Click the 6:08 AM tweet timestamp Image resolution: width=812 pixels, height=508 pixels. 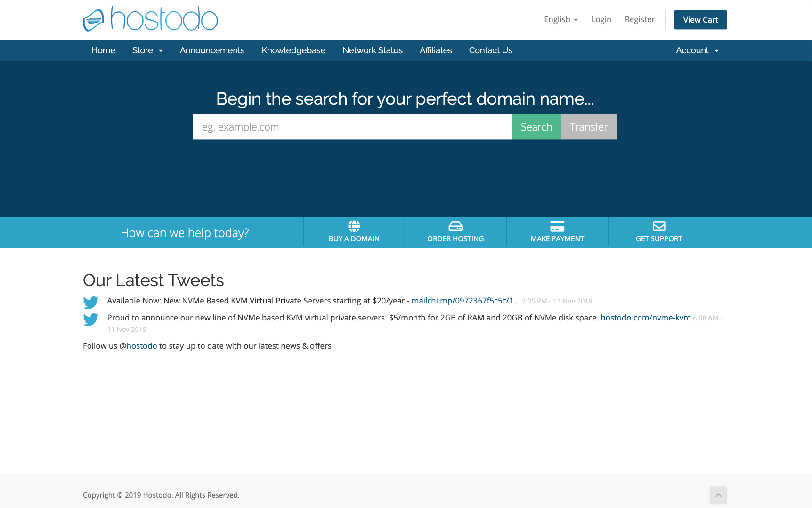(707, 318)
